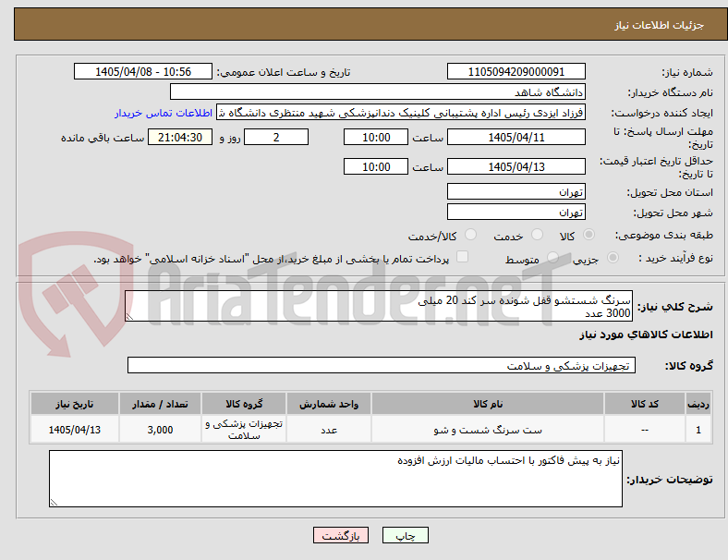
Task: Click the remaining time field 21:04:30
Action: point(179,138)
